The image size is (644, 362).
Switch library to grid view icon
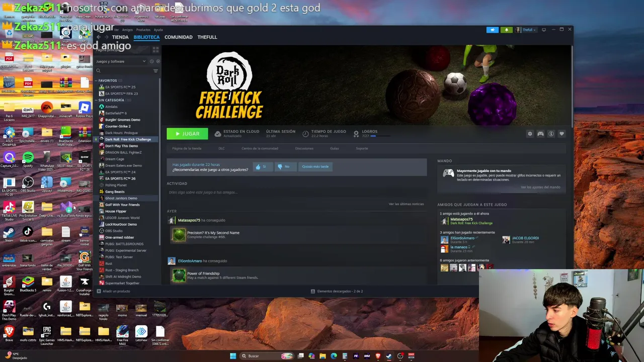[x=155, y=50]
